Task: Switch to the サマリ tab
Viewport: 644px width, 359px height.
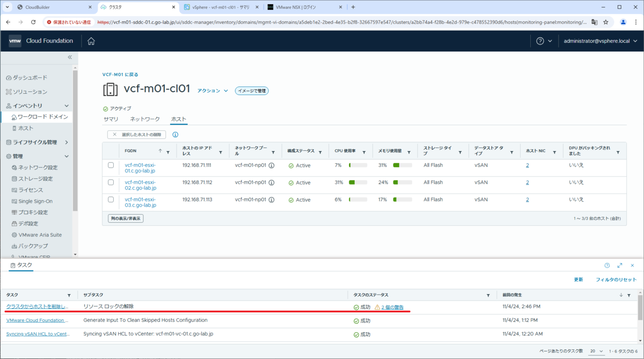Action: point(111,119)
